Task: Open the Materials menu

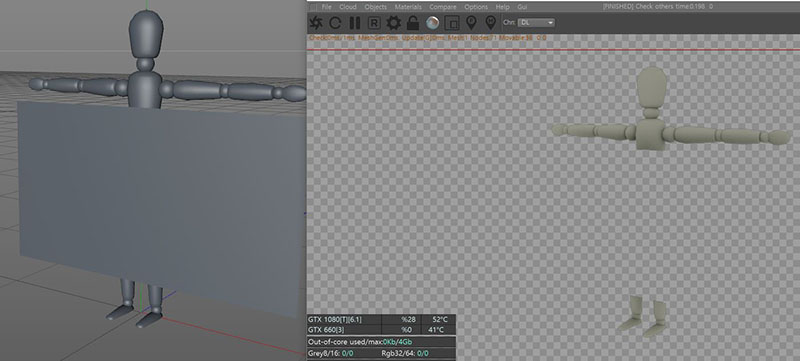Action: [x=408, y=7]
